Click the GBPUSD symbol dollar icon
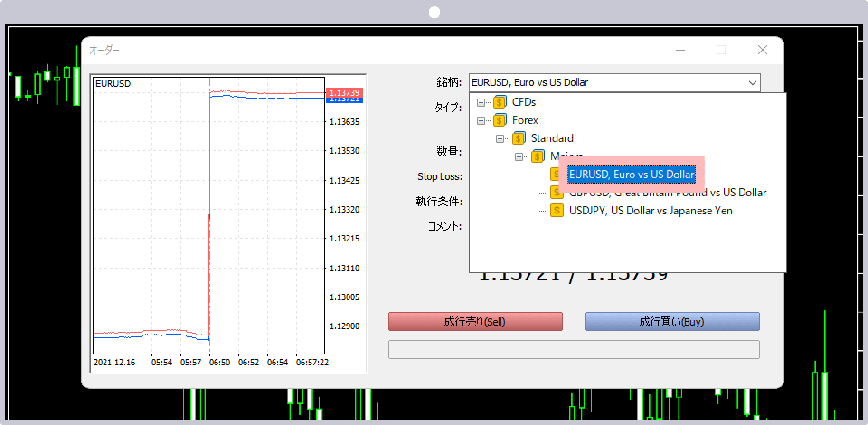 click(557, 193)
